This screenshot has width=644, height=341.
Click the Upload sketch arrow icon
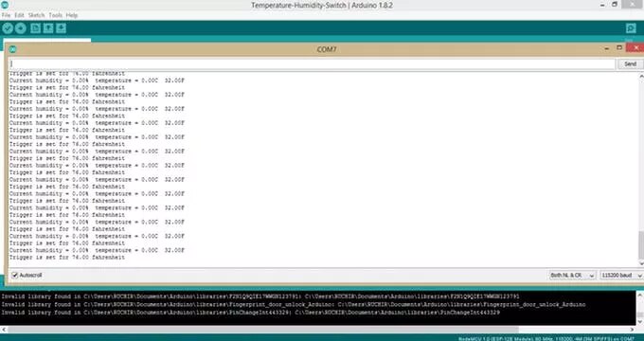click(x=21, y=28)
